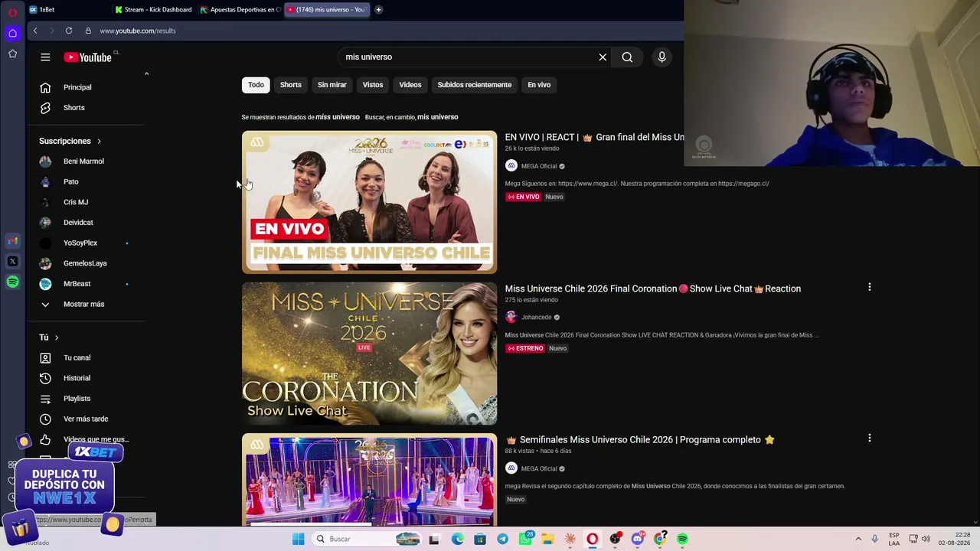Open X (Twitter) in the Opera sidebar

click(13, 262)
